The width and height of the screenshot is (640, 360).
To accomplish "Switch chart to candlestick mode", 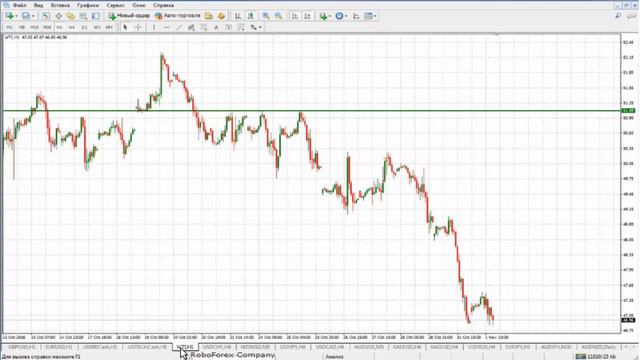I will point(251,16).
